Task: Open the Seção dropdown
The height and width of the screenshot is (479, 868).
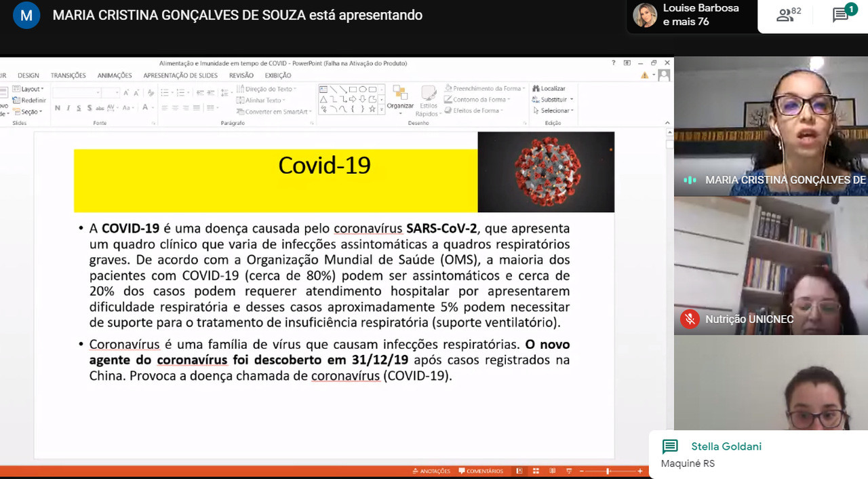Action: tap(28, 112)
